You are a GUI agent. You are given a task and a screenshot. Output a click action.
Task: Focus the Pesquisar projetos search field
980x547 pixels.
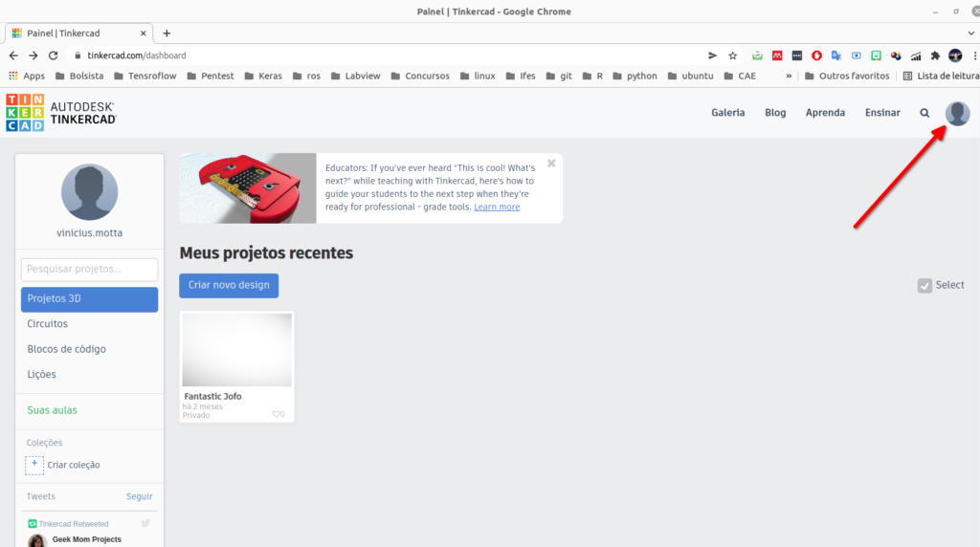(x=89, y=269)
